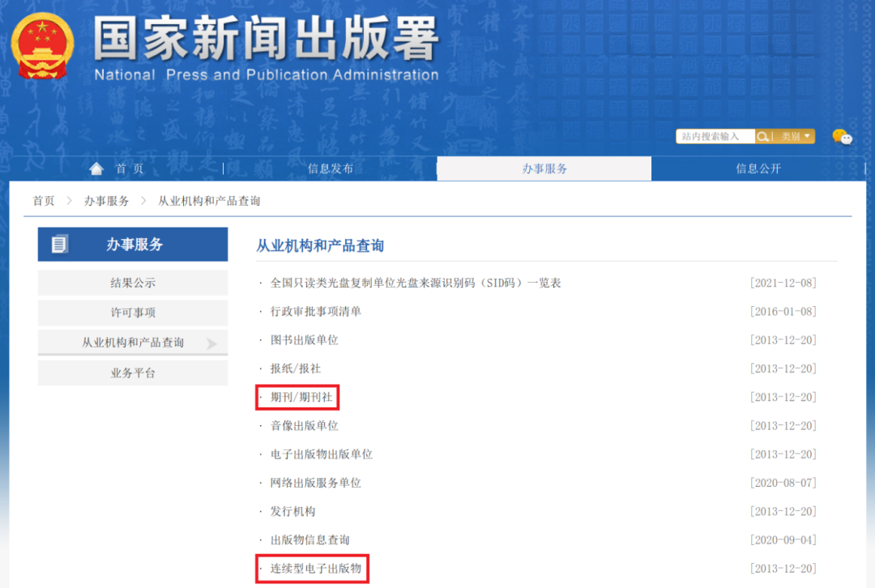Image resolution: width=875 pixels, height=588 pixels.
Task: Switch to the 信息发布 tab
Action: click(x=331, y=168)
